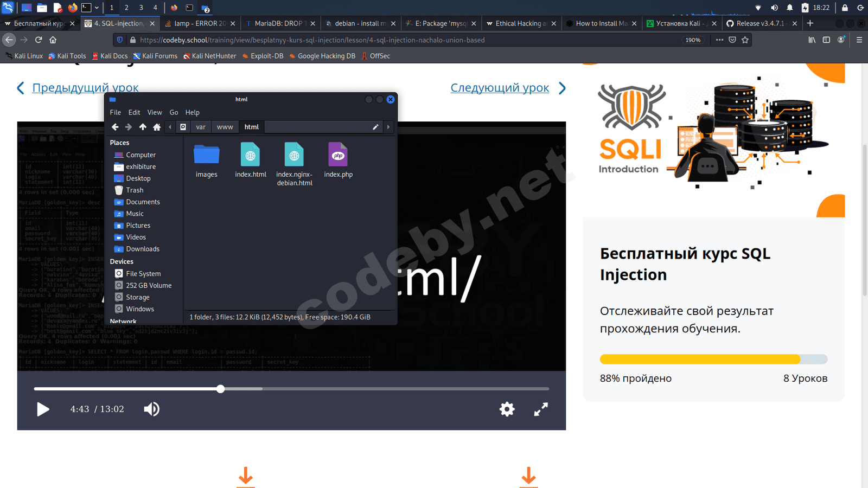Bookmark this page with star icon
Image resolution: width=868 pixels, height=488 pixels.
745,40
